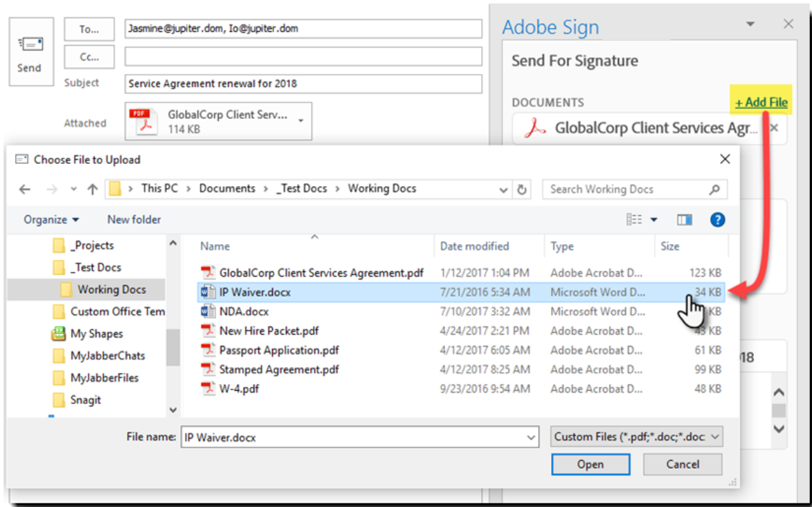Open the Organize menu
This screenshot has width=812, height=507.
[51, 220]
